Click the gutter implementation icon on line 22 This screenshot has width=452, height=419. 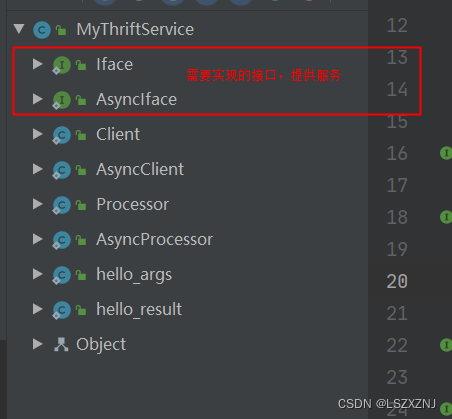point(446,345)
